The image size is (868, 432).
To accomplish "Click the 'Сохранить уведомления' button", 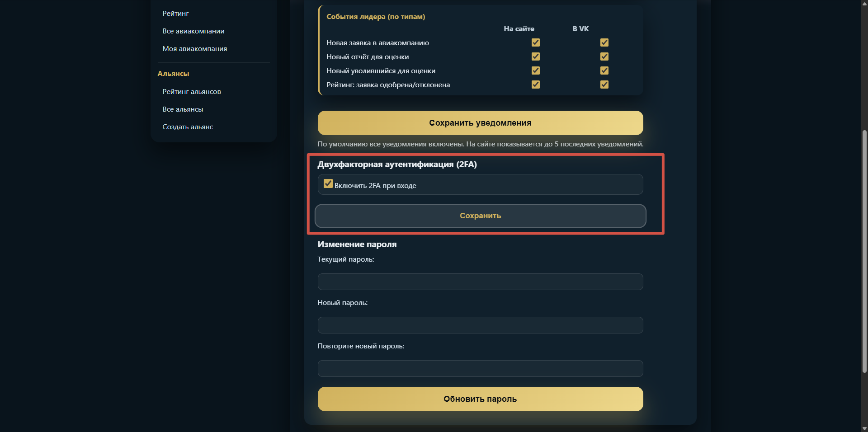I will (480, 122).
